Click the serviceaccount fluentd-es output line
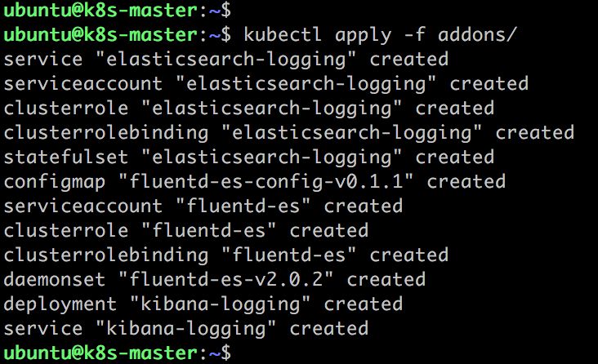 point(203,206)
